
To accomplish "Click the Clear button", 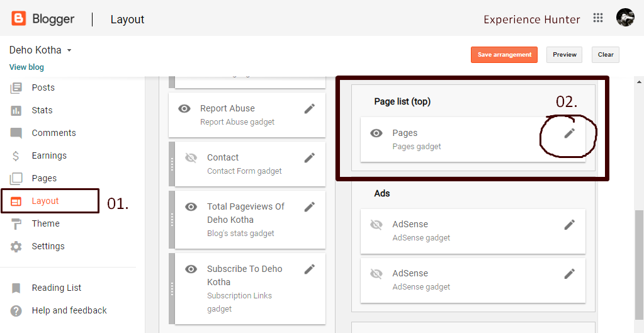I will tap(606, 55).
